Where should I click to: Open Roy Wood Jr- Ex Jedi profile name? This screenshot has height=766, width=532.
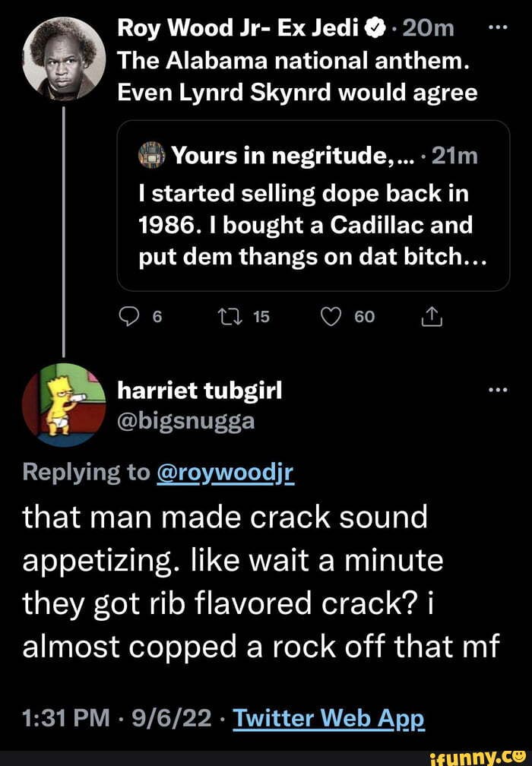click(240, 28)
